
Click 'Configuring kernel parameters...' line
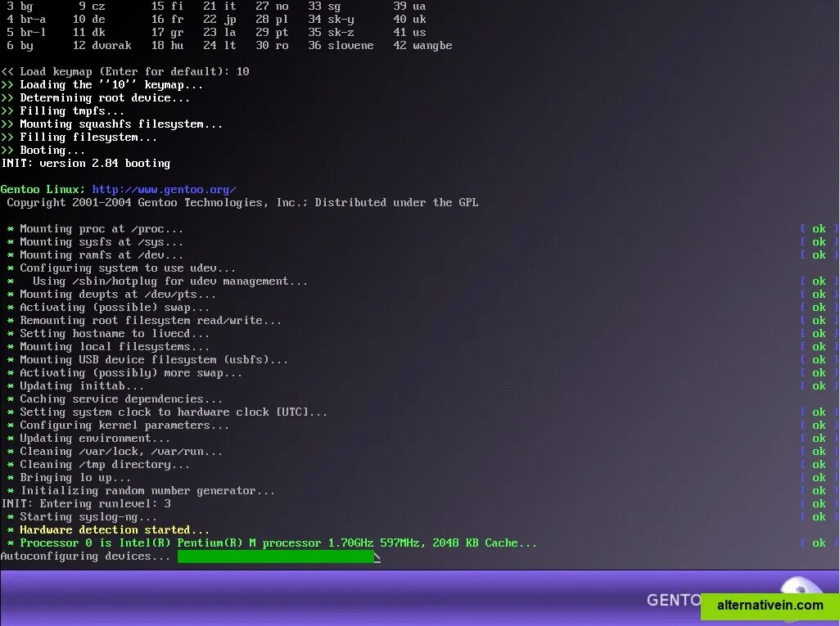[118, 426]
